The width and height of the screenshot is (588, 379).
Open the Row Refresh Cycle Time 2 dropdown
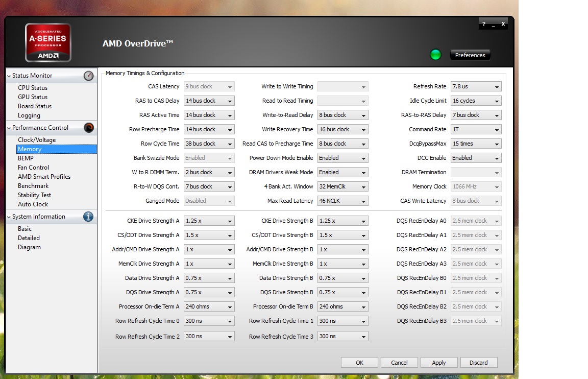209,336
